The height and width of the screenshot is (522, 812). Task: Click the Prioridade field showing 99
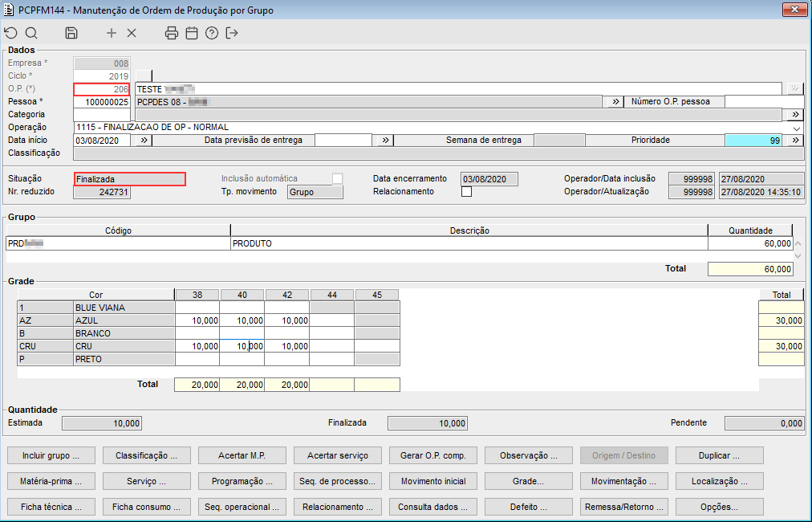coord(753,141)
